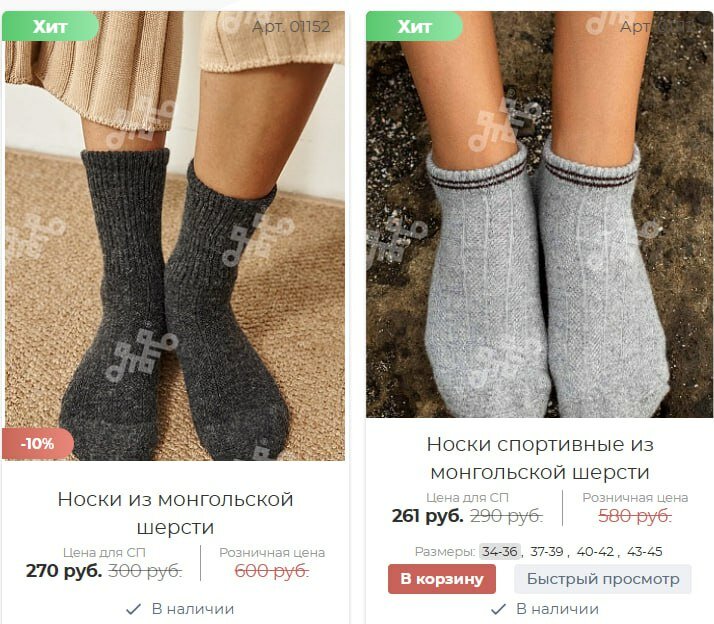Select size 40-42
This screenshot has width=714, height=624.
pyautogui.click(x=595, y=552)
